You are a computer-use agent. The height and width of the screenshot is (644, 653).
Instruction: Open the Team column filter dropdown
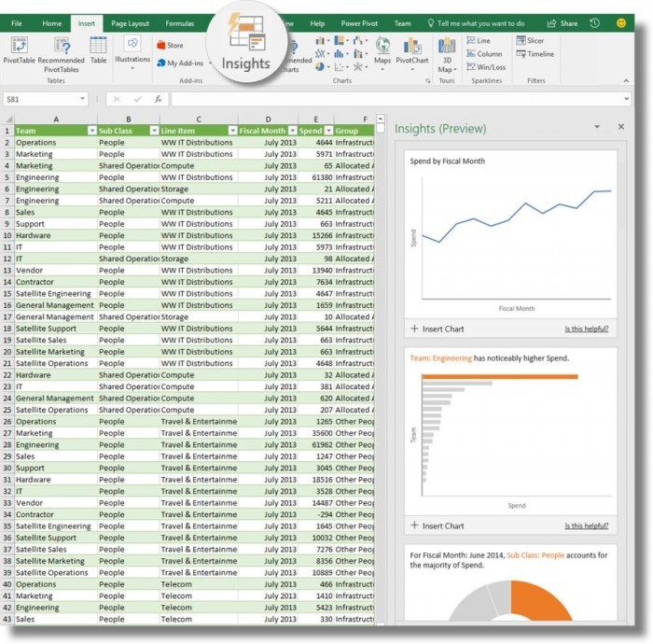(x=91, y=132)
